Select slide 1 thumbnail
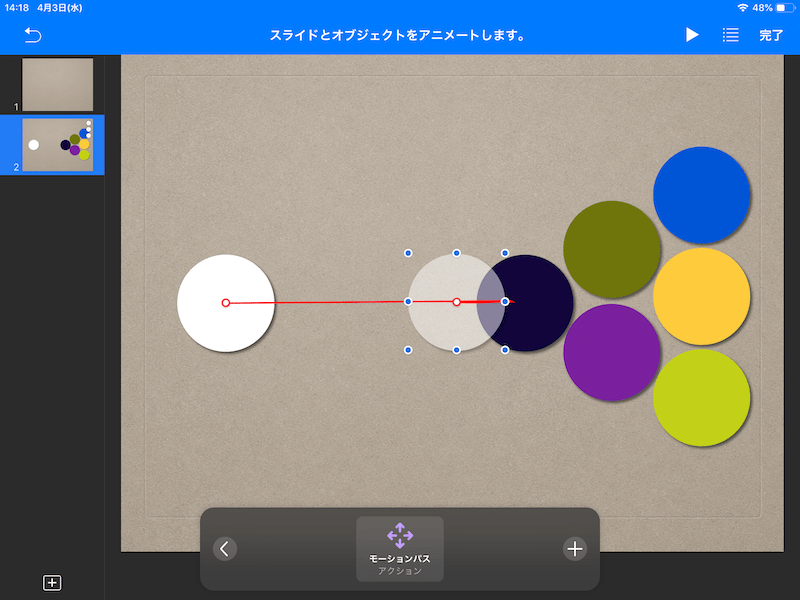This screenshot has width=800, height=600. (x=58, y=84)
